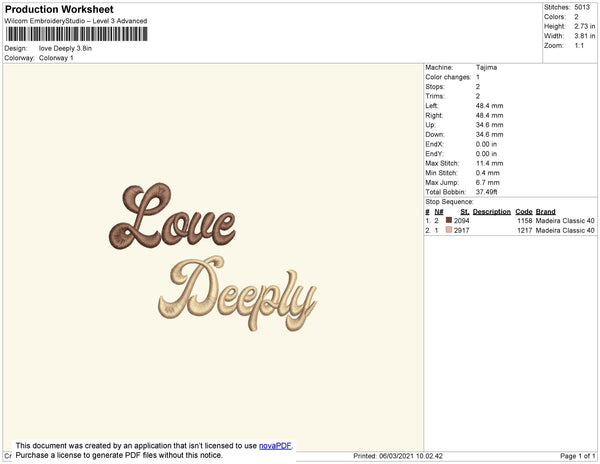The width and height of the screenshot is (600, 464).
Task: Click the Left value 48.4 mm
Action: pos(489,106)
